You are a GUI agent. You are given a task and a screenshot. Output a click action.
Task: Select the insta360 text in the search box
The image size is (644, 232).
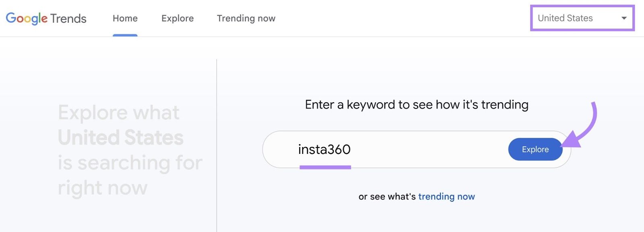[324, 149]
